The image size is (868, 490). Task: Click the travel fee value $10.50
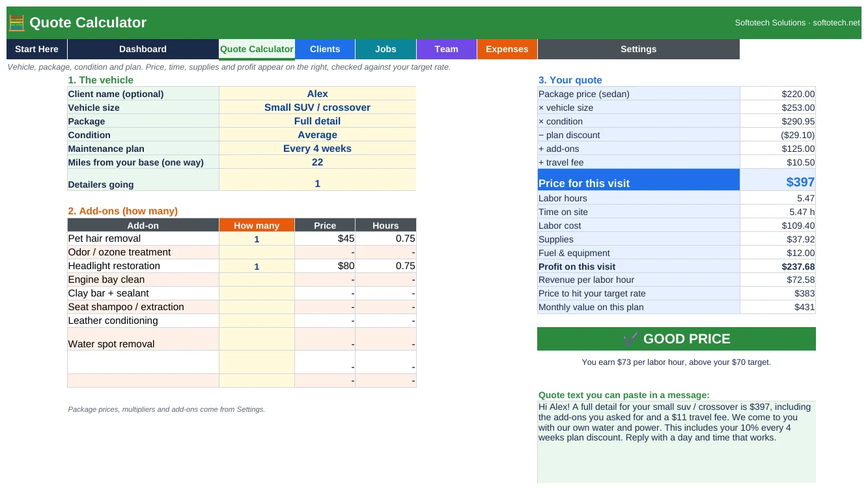[x=777, y=162]
